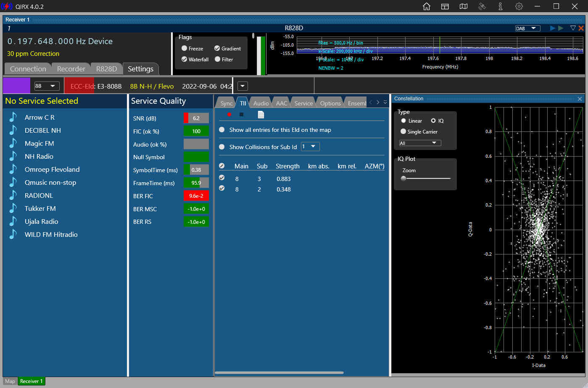Switch to the Service tab
The width and height of the screenshot is (588, 388).
[303, 103]
